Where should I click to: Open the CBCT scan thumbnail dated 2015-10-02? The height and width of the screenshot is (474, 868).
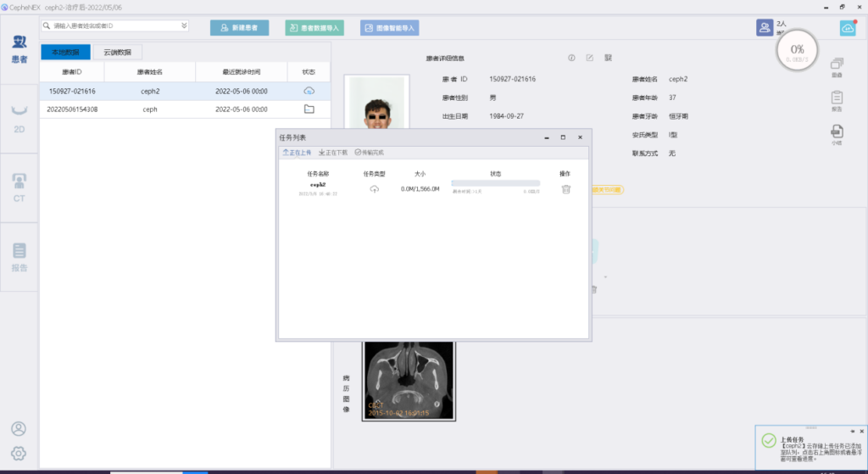[x=409, y=381]
